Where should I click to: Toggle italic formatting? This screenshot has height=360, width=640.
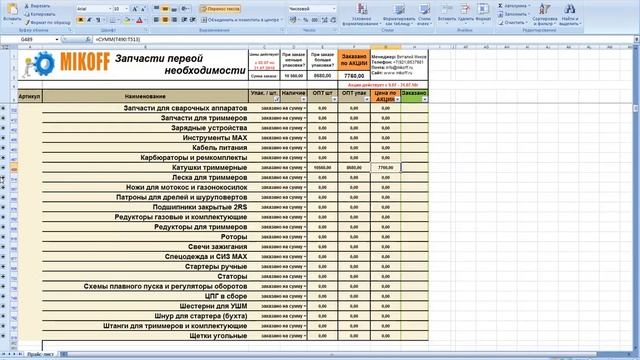point(89,20)
